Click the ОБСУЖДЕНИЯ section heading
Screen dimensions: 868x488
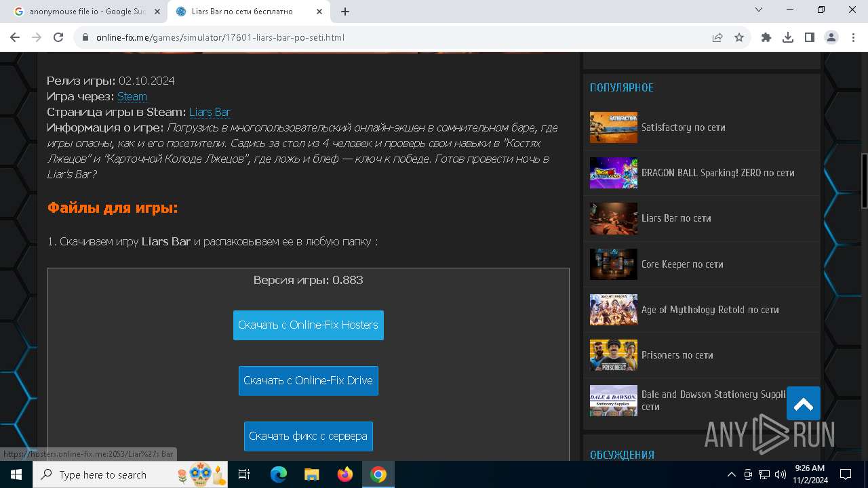pos(622,455)
